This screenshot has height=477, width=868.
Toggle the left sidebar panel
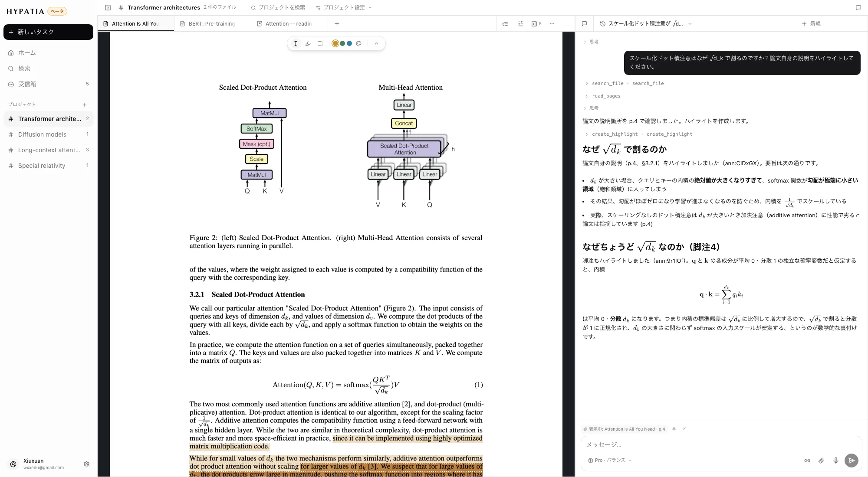[108, 7]
